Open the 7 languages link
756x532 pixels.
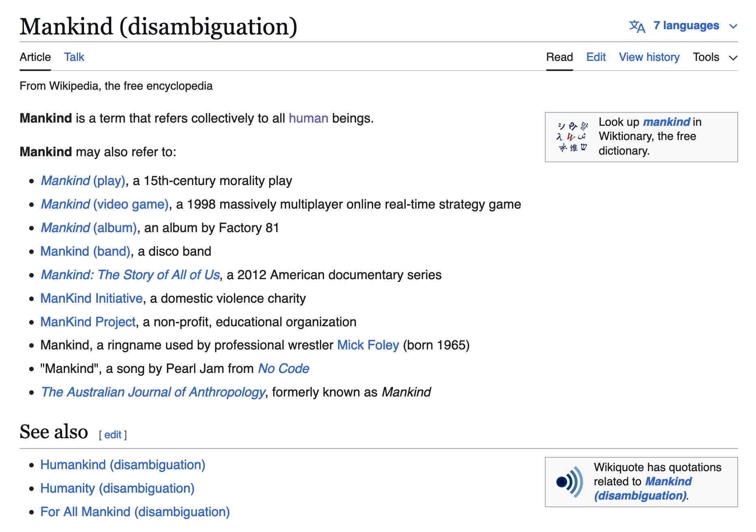pos(686,26)
